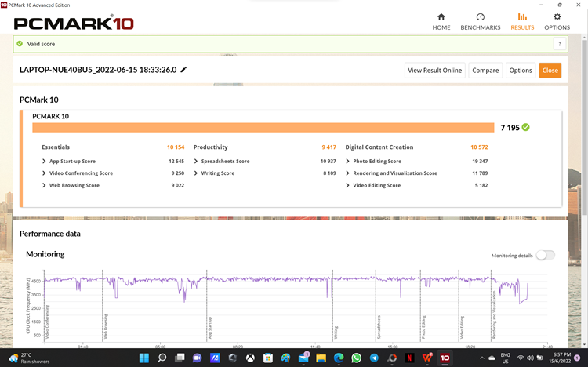Click Digital Content Creation score 10 572
The height and width of the screenshot is (367, 588).
[x=479, y=147]
